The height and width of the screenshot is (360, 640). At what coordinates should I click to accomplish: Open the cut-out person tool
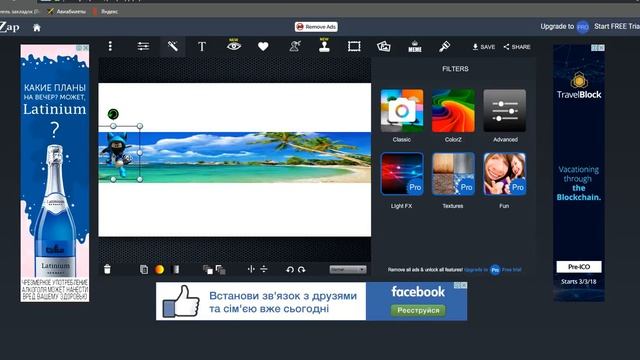295,46
